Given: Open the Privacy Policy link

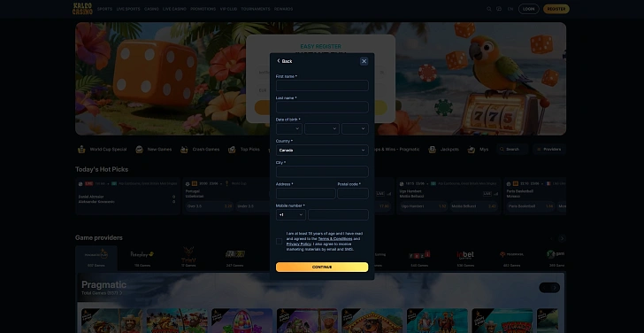Looking at the screenshot, I should 299,244.
